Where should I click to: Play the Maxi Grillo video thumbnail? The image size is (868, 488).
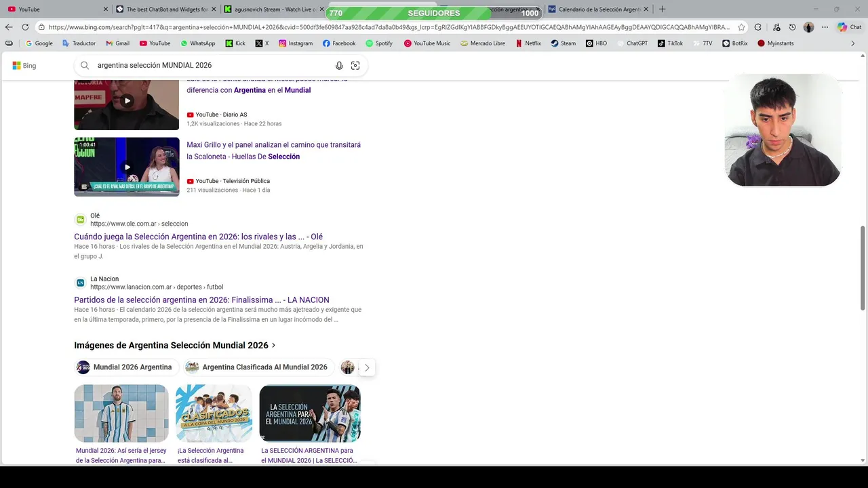pyautogui.click(x=127, y=167)
